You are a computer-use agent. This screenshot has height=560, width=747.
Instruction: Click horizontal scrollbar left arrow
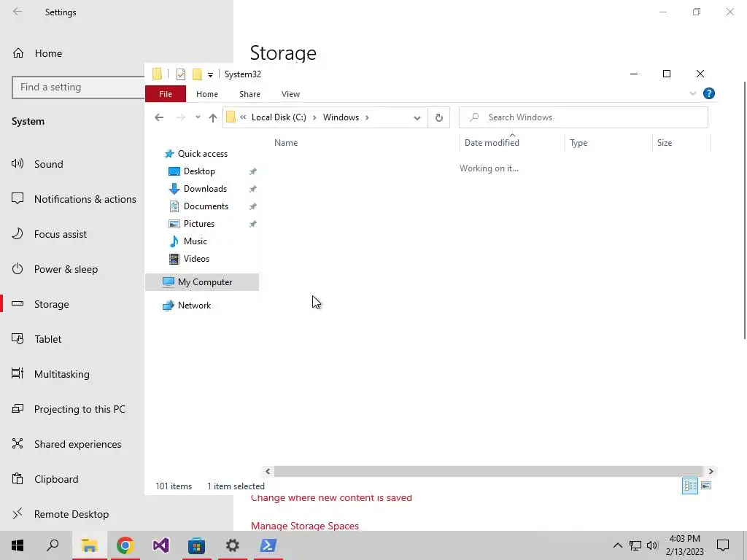click(x=268, y=472)
